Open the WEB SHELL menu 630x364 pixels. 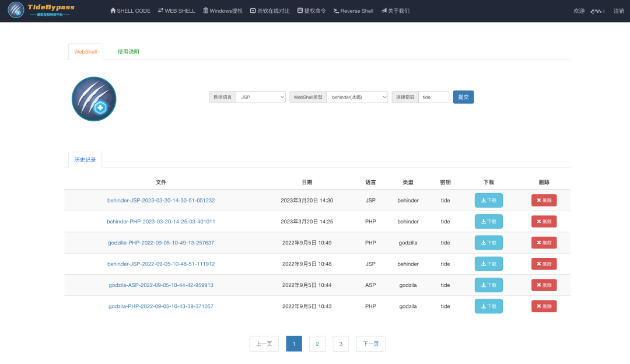[x=176, y=11]
